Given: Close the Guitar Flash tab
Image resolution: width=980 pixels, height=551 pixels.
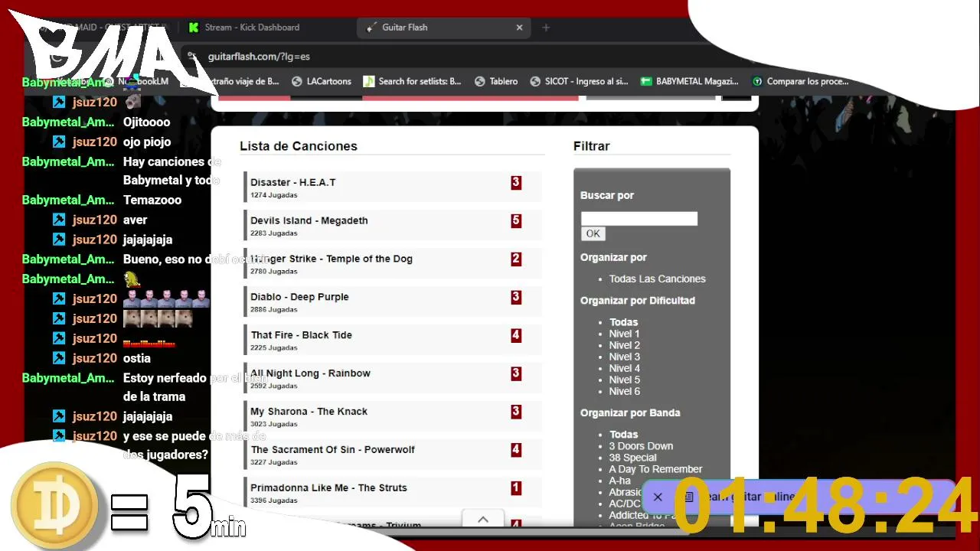Looking at the screenshot, I should click(519, 28).
